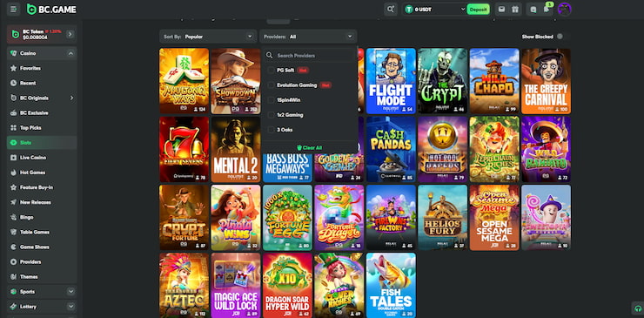Image resolution: width=644 pixels, height=318 pixels.
Task: Click the icon beside BC Exclusive
Action: tap(14, 112)
